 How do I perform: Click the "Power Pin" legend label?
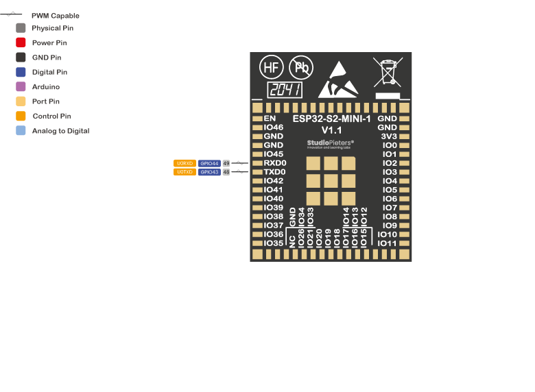(x=49, y=42)
